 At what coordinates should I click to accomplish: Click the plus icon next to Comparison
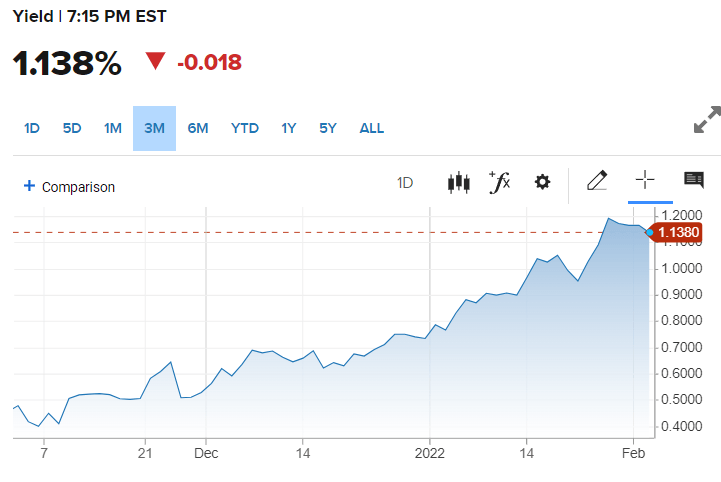[29, 186]
